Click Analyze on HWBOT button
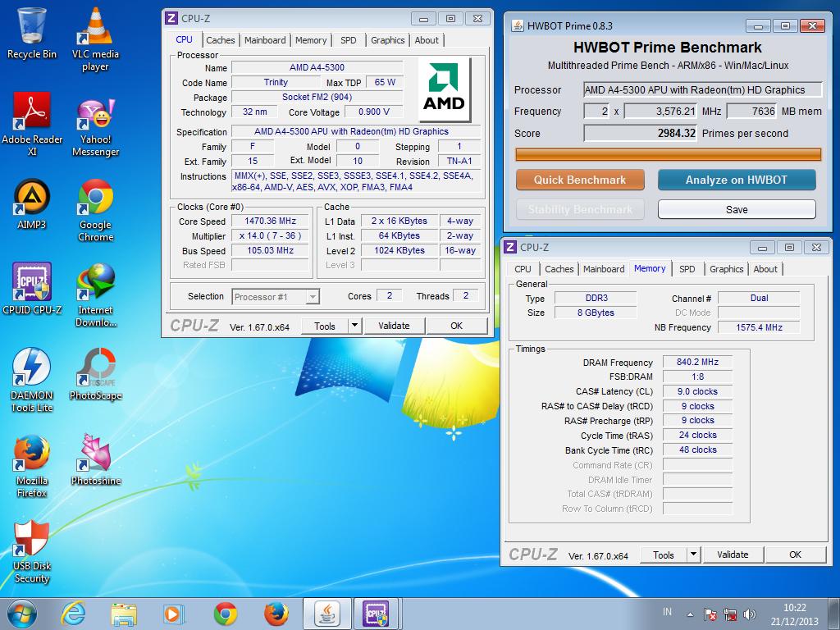This screenshot has height=630, width=840. coord(737,180)
